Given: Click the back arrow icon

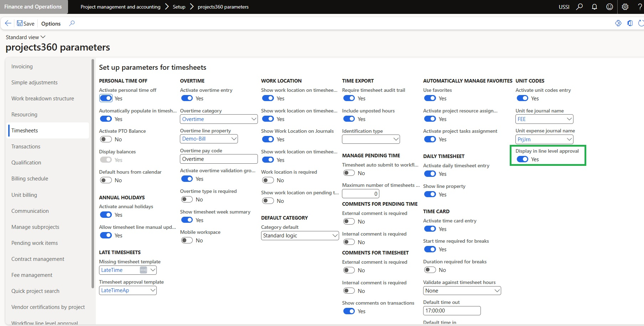Looking at the screenshot, I should point(8,23).
